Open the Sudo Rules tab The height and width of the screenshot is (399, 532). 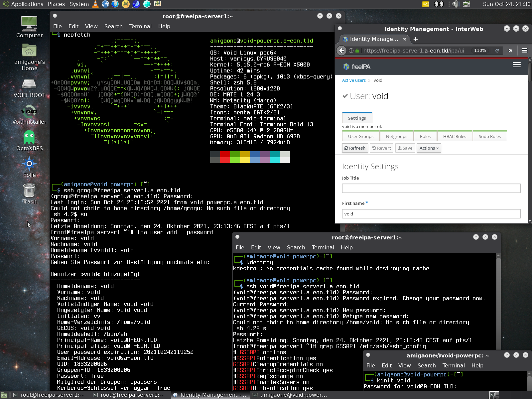pos(490,136)
